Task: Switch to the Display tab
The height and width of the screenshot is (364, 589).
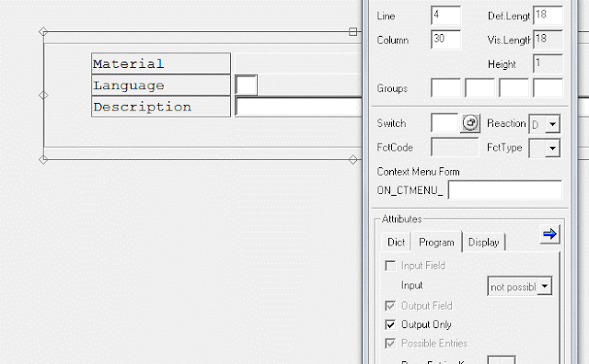Action: (x=484, y=243)
